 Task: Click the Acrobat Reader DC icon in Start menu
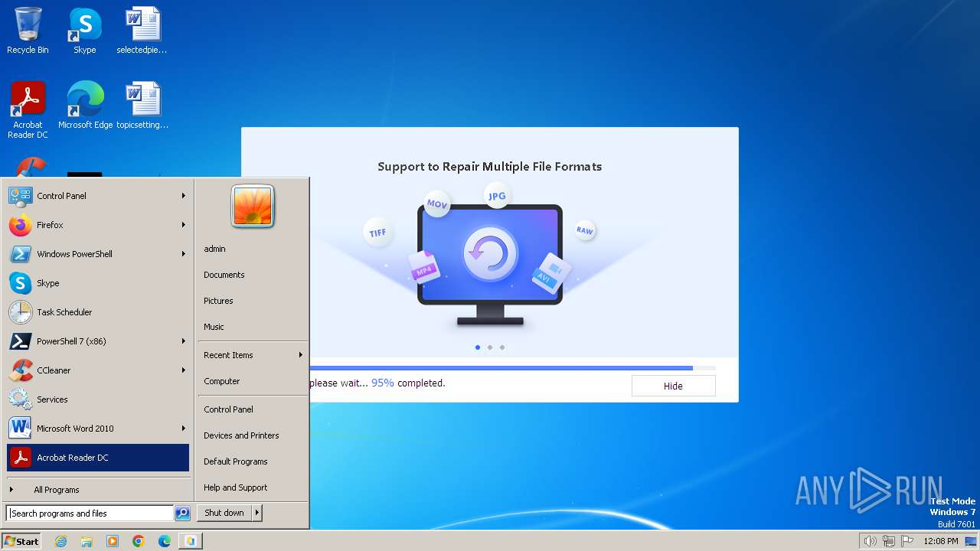20,458
